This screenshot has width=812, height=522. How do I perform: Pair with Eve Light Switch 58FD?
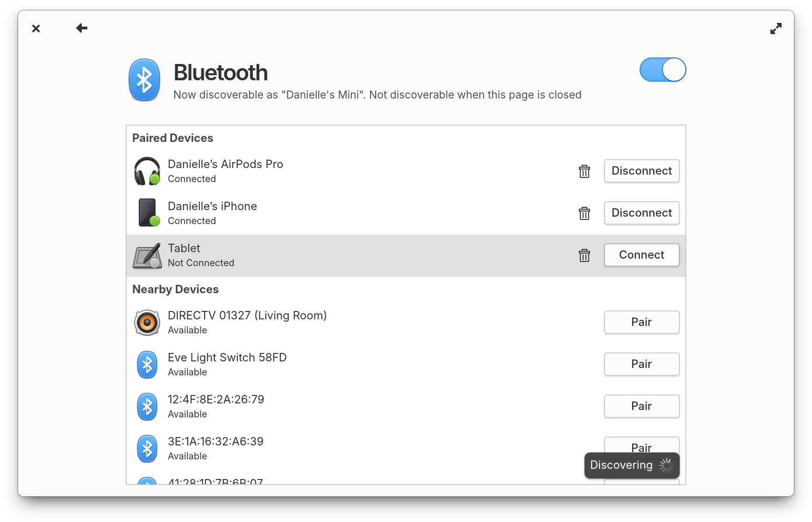641,364
